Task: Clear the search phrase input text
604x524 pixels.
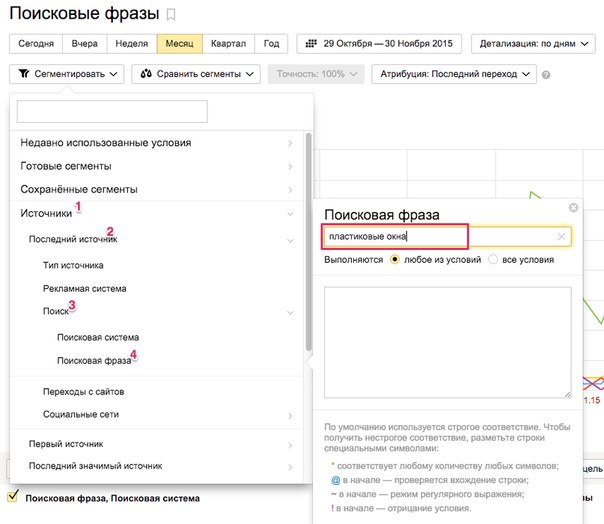Action: (x=561, y=237)
